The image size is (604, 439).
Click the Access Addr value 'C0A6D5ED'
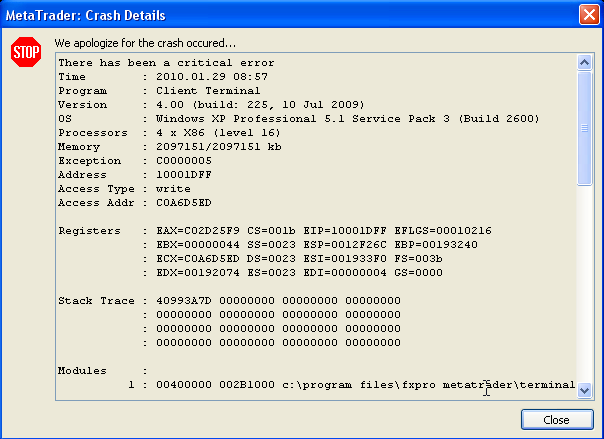(x=184, y=203)
